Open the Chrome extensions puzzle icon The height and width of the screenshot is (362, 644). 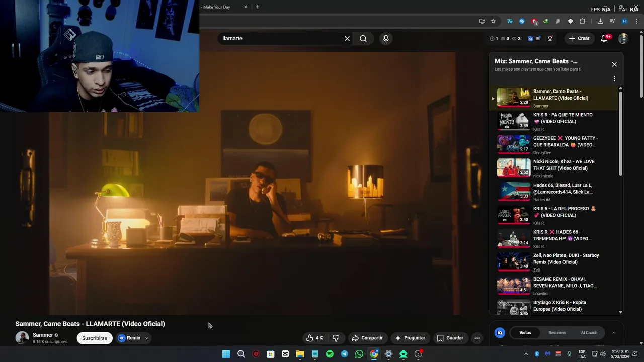click(583, 21)
